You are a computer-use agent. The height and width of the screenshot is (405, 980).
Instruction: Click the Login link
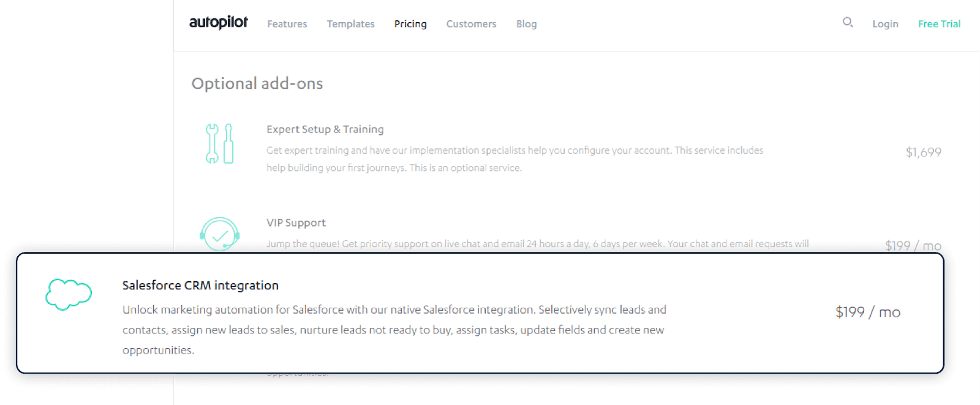point(885,24)
